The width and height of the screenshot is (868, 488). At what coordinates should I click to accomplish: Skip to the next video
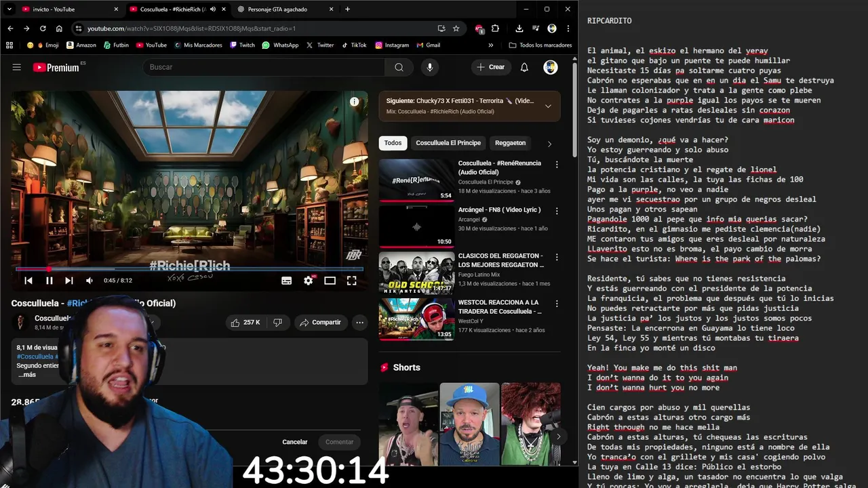69,281
